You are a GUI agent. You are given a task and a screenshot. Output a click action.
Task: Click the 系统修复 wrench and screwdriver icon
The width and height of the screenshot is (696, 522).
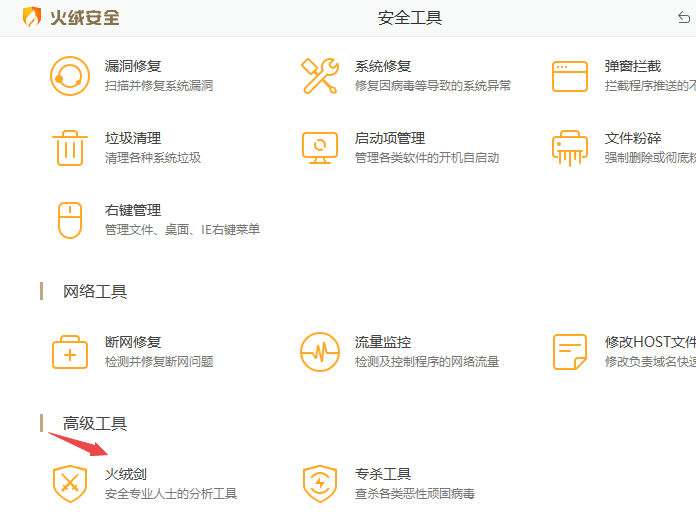320,76
